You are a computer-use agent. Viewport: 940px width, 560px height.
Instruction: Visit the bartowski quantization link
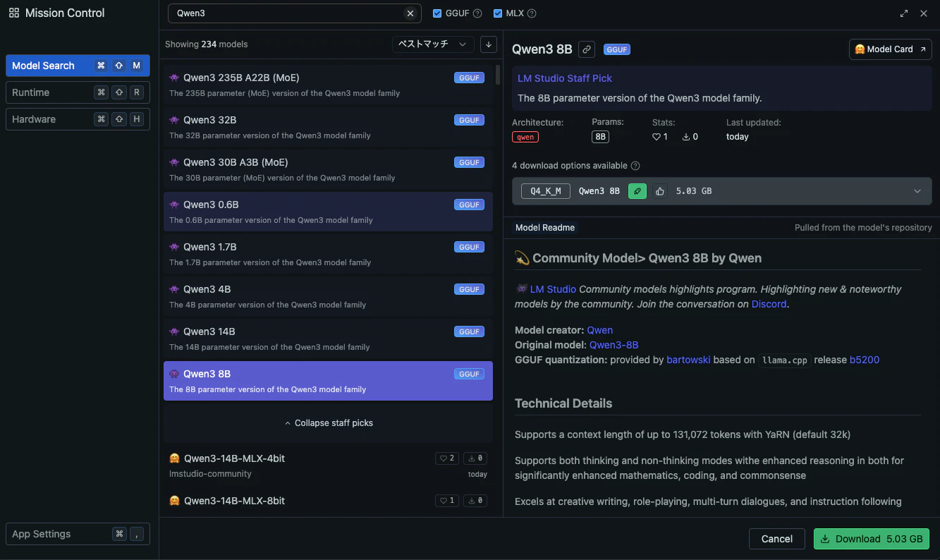[688, 360]
